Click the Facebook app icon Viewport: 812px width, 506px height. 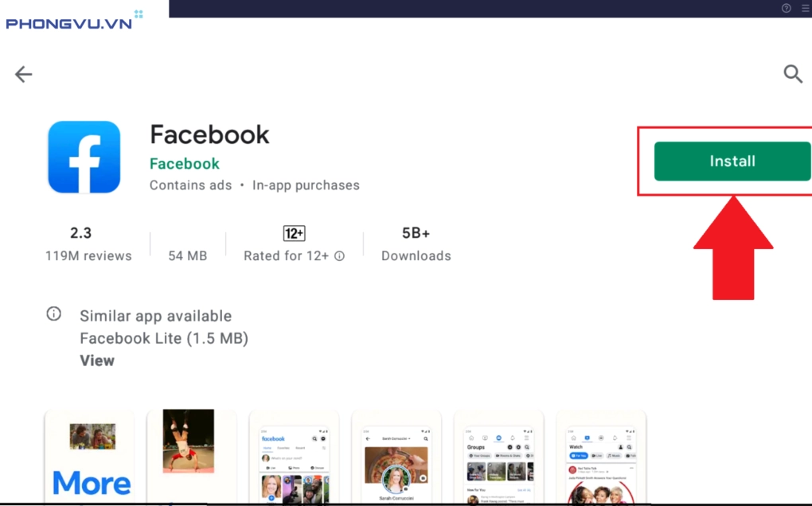pos(84,157)
